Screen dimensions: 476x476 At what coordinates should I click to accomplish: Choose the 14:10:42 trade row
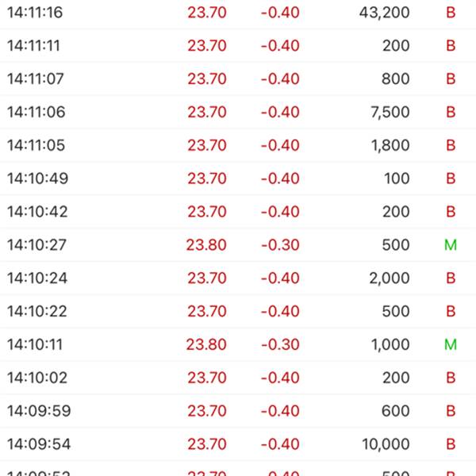pyautogui.click(x=238, y=212)
